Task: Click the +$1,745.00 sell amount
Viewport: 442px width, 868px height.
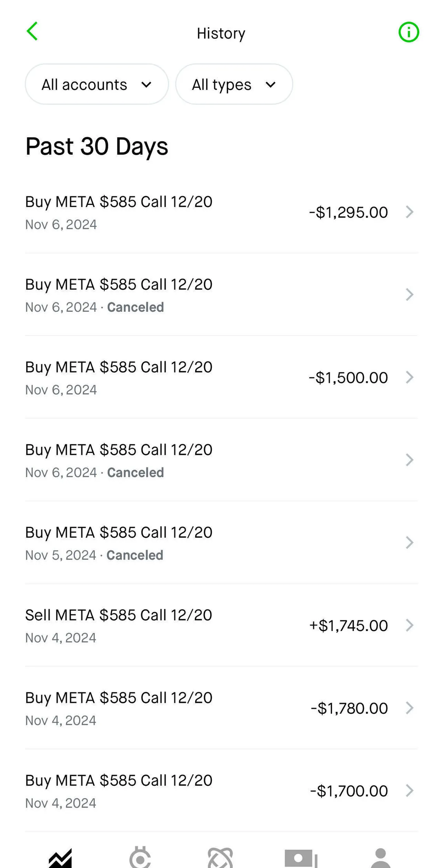Action: pyautogui.click(x=348, y=625)
